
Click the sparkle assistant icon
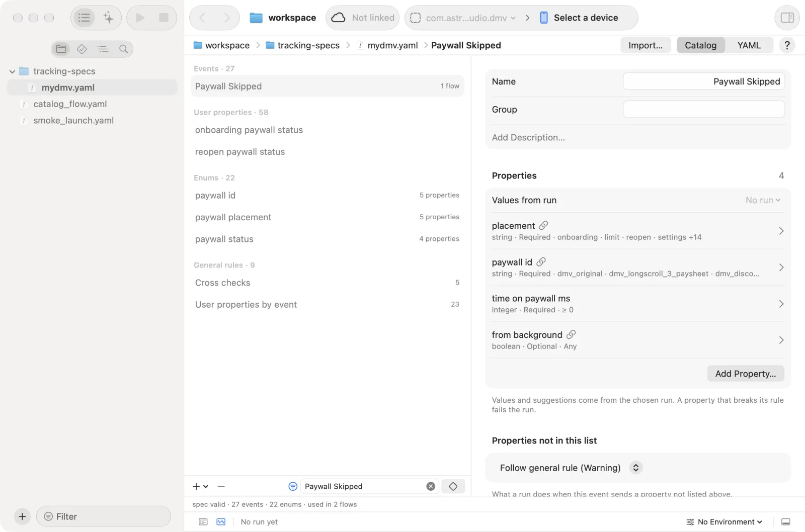pyautogui.click(x=108, y=18)
